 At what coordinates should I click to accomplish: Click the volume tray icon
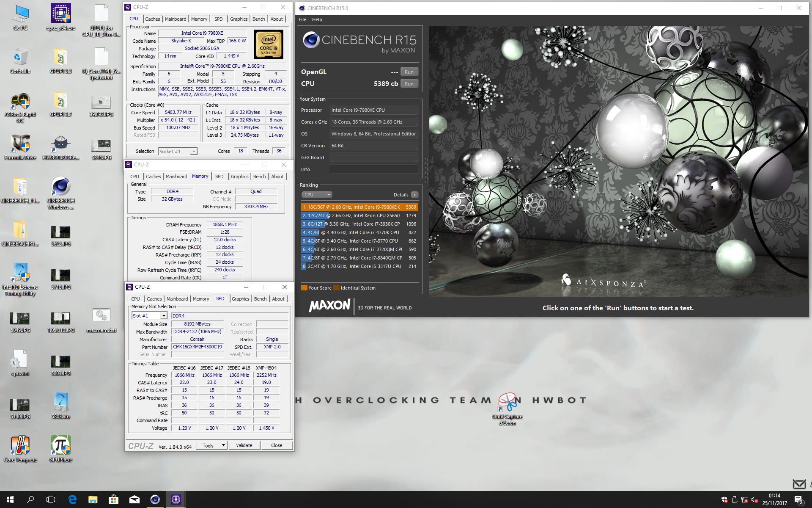(x=754, y=500)
